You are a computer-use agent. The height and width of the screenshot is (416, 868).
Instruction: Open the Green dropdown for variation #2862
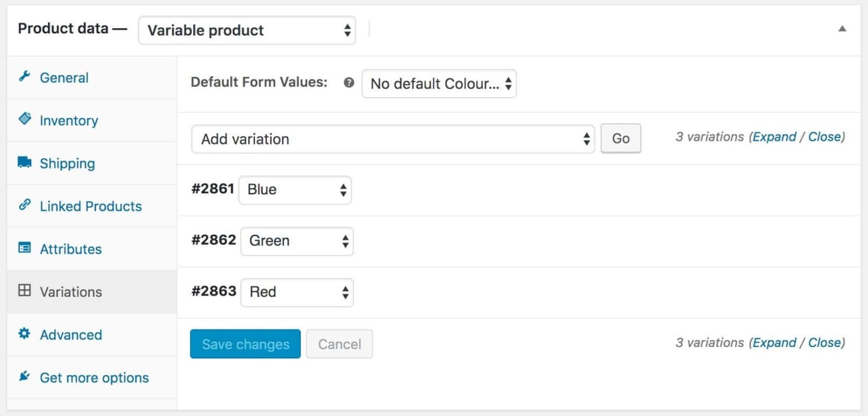(x=297, y=241)
